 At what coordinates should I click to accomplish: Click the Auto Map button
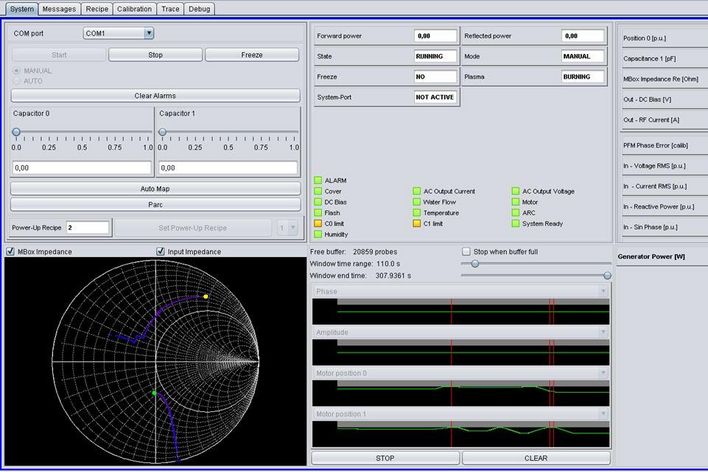click(155, 188)
